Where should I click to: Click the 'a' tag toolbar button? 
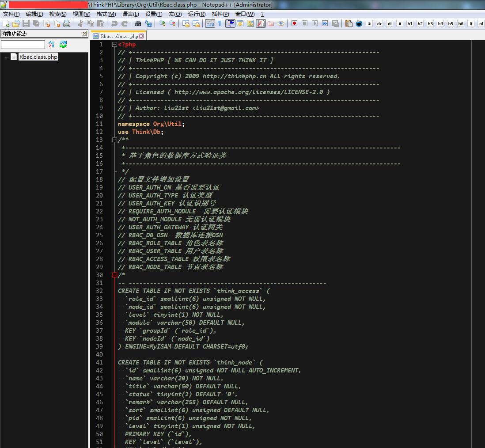click(x=369, y=23)
